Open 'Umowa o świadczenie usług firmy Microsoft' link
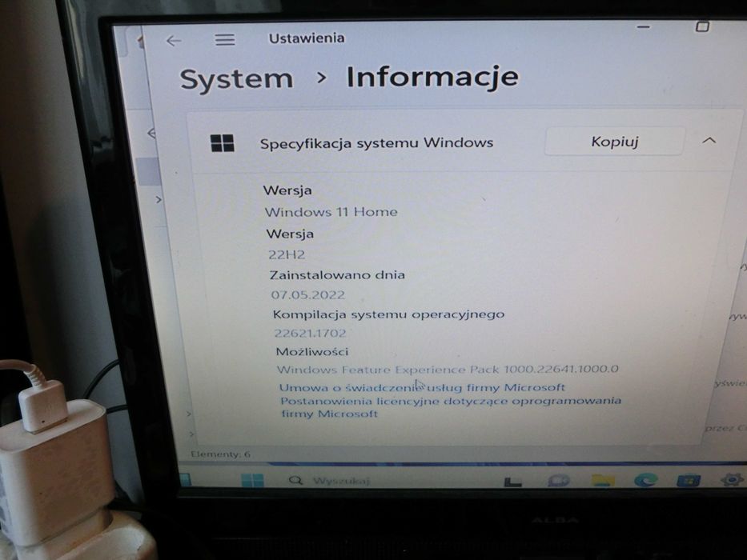 (x=422, y=387)
